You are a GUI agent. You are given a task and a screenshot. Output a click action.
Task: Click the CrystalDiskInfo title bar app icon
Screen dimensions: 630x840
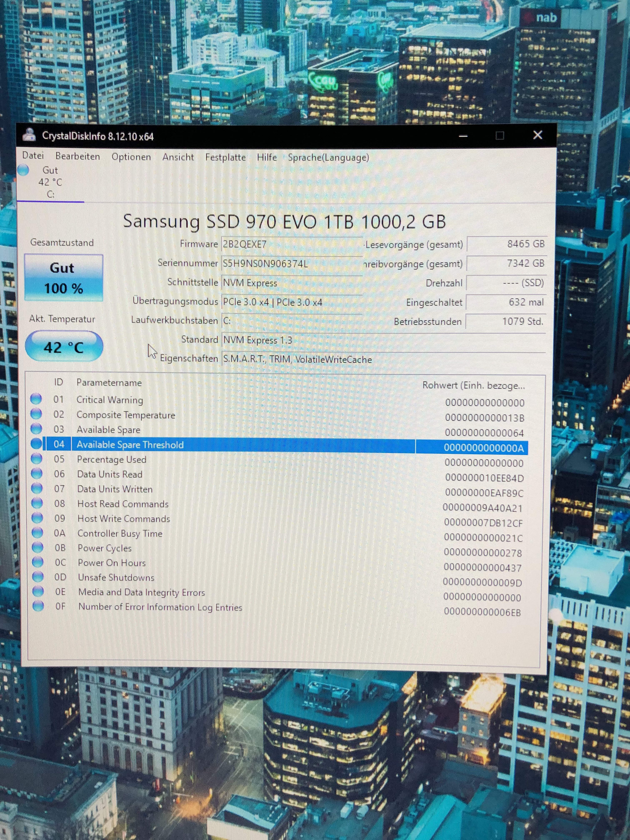29,135
